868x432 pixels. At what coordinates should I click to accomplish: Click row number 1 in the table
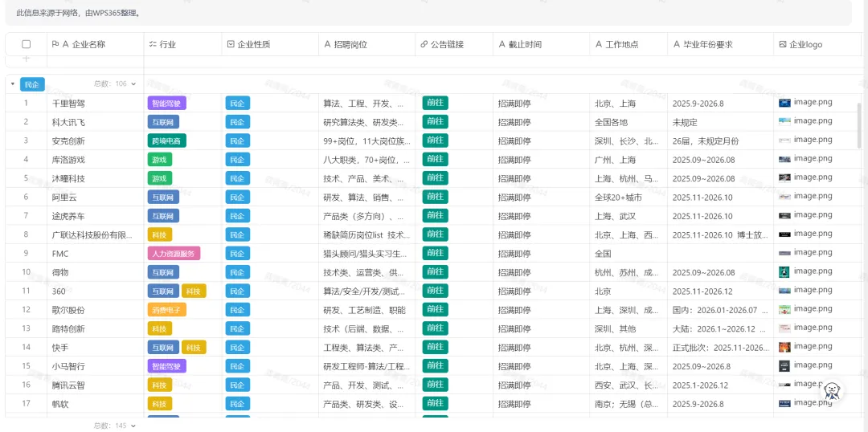tap(26, 103)
